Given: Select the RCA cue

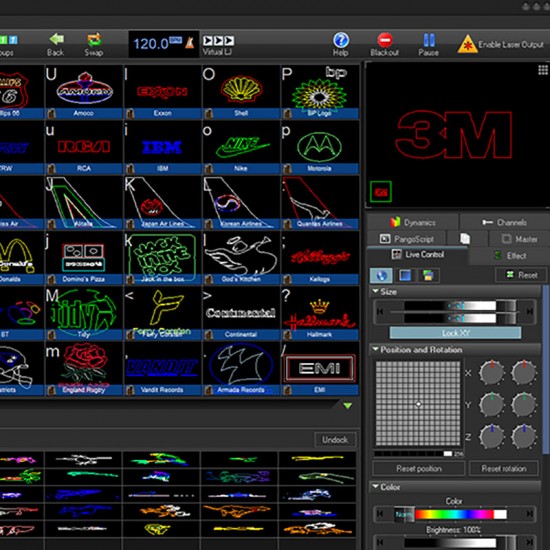Looking at the screenshot, I should (x=84, y=147).
